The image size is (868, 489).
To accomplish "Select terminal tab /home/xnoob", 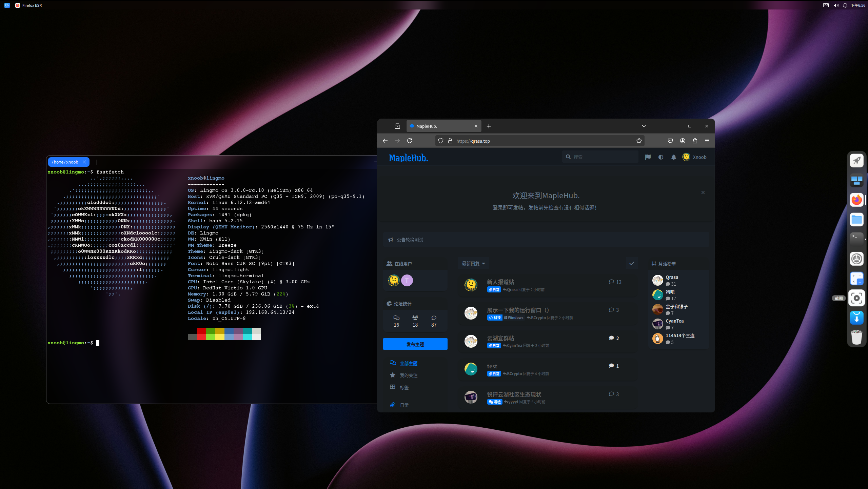I will click(65, 162).
